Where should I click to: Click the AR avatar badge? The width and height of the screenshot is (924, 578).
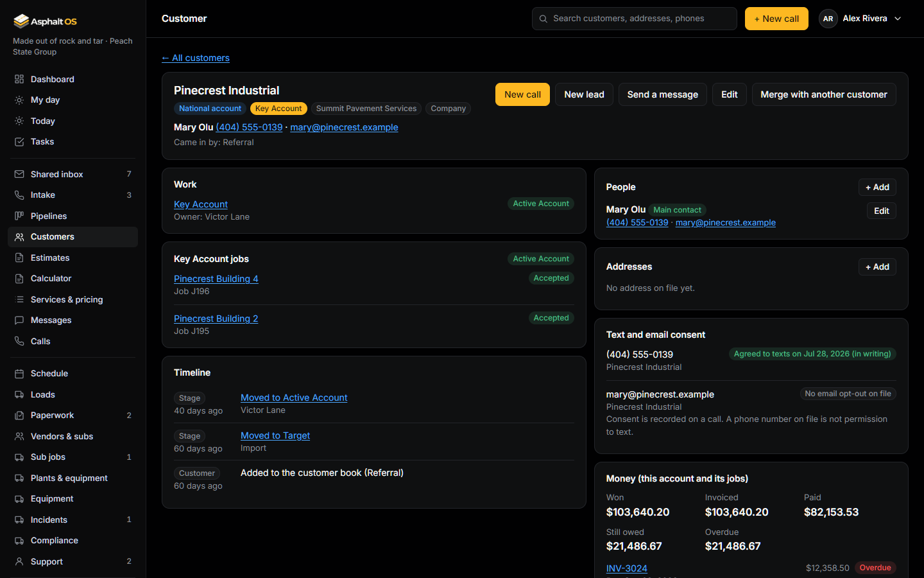click(828, 19)
